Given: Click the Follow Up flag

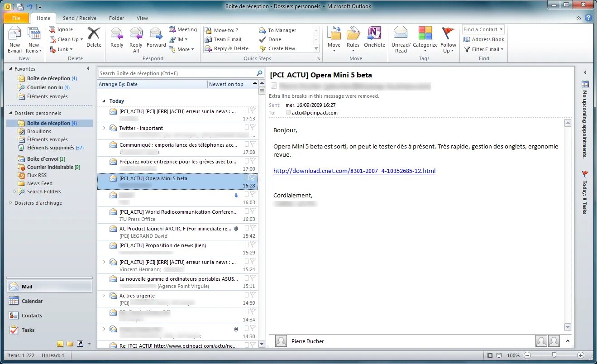Looking at the screenshot, I should (x=448, y=40).
